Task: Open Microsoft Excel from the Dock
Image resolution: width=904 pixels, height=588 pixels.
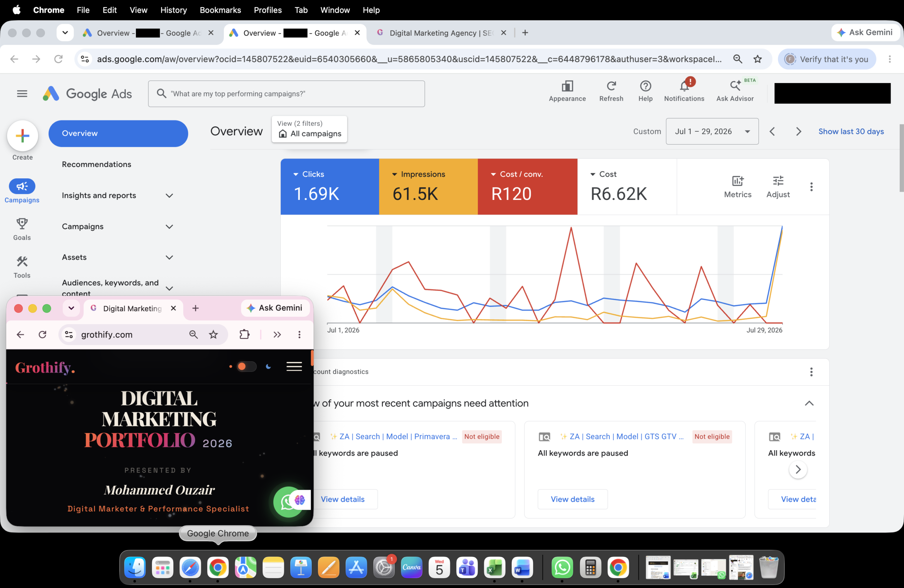Action: [x=494, y=568]
